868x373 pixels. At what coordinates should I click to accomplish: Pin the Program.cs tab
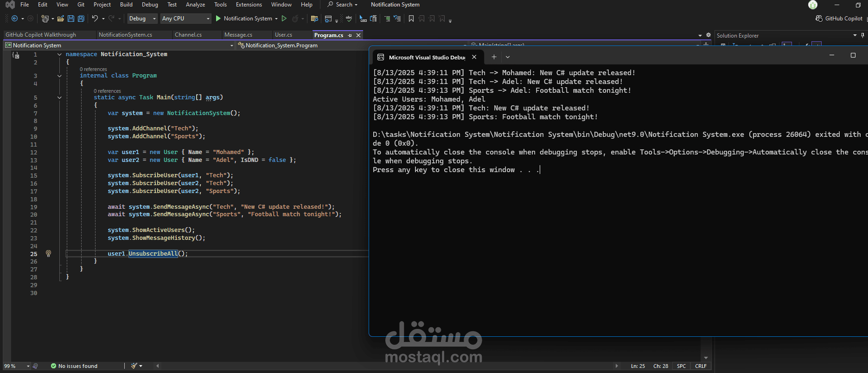click(350, 35)
